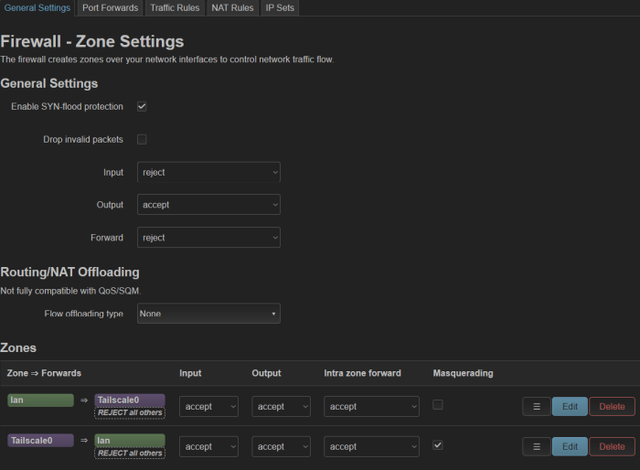Delete the Tailscale0 zone

coord(612,447)
